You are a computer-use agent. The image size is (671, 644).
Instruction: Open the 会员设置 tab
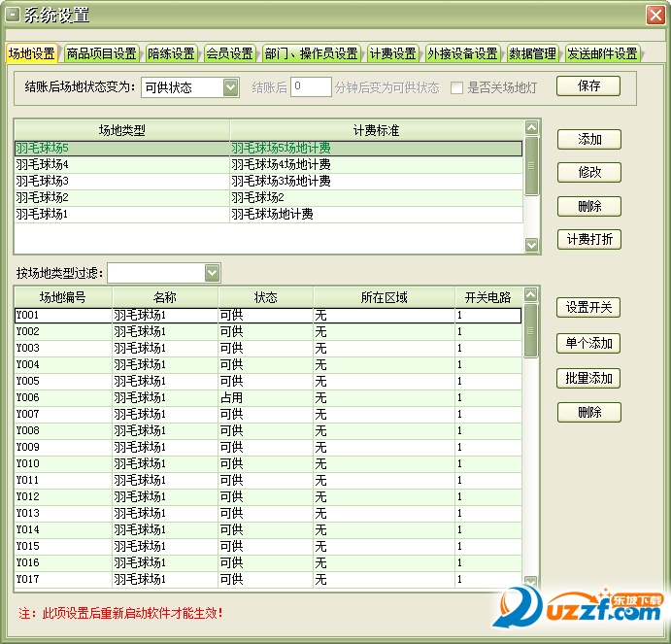point(229,53)
